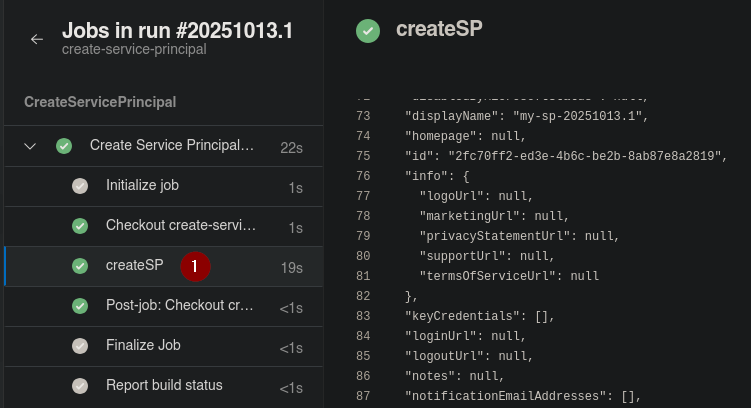The height and width of the screenshot is (408, 751).
Task: Open the Report build status step
Action: pyautogui.click(x=164, y=386)
